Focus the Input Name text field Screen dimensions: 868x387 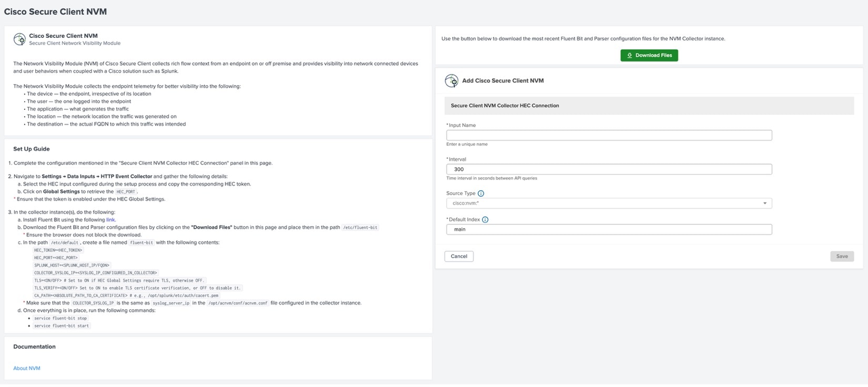point(609,136)
